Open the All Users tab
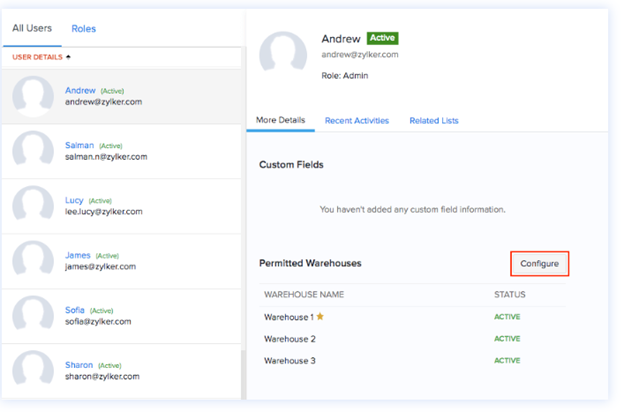Image resolution: width=624 pixels, height=412 pixels. (x=32, y=29)
